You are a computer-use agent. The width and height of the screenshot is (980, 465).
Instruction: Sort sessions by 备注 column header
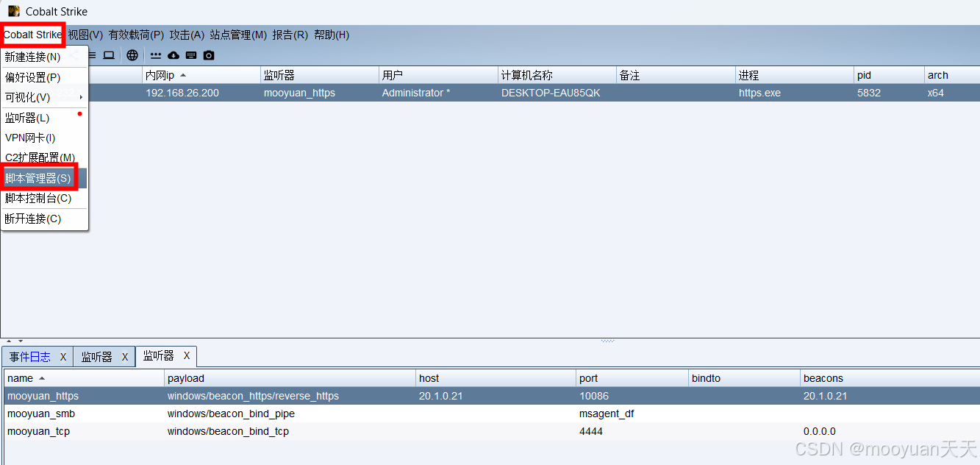676,75
